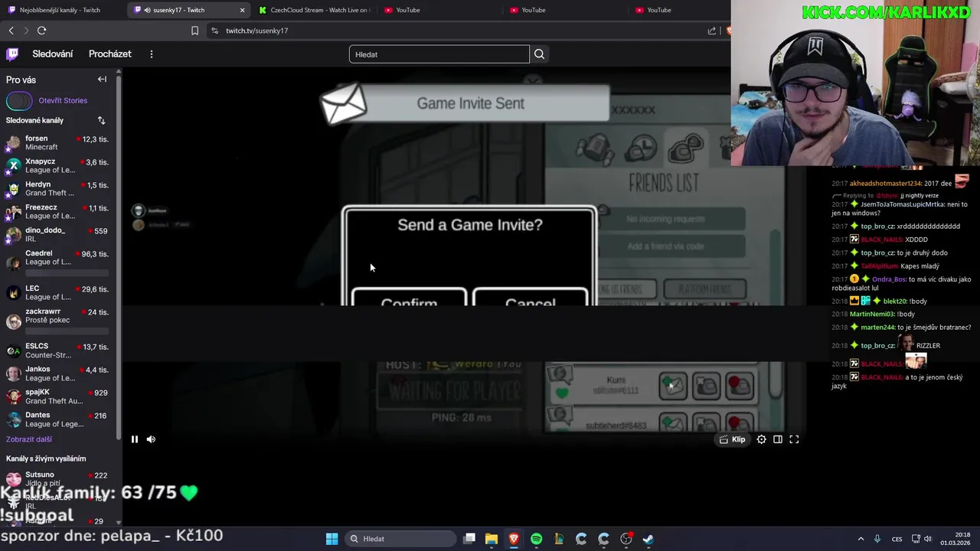Open Windows Start menu
Image resolution: width=980 pixels, height=551 pixels.
coord(332,539)
